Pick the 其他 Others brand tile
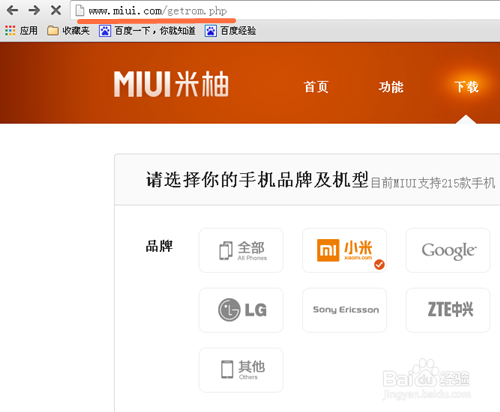500x412 pixels. [x=241, y=370]
